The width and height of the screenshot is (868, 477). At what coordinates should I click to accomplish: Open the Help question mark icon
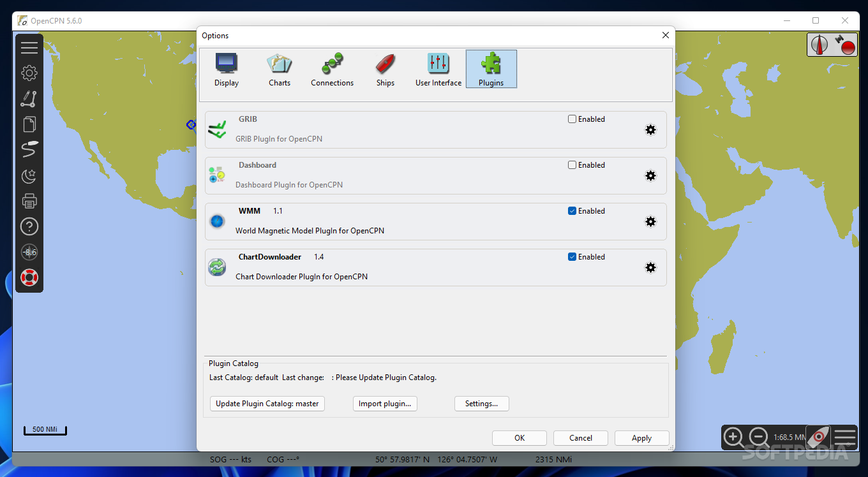(x=29, y=226)
